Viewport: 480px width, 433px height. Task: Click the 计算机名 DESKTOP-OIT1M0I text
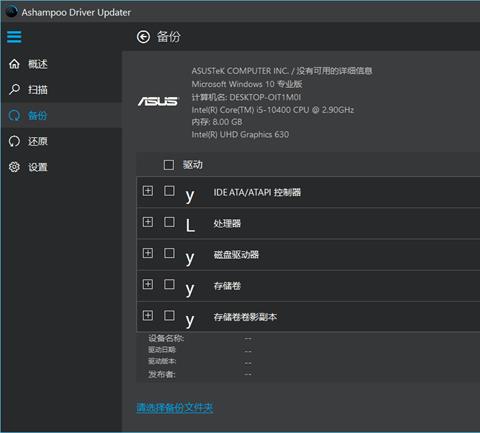coord(246,97)
